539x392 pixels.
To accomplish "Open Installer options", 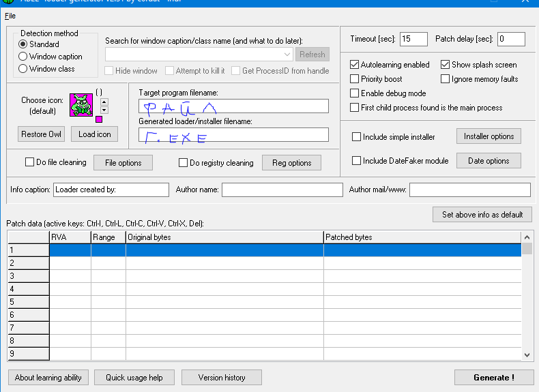I will click(x=489, y=136).
